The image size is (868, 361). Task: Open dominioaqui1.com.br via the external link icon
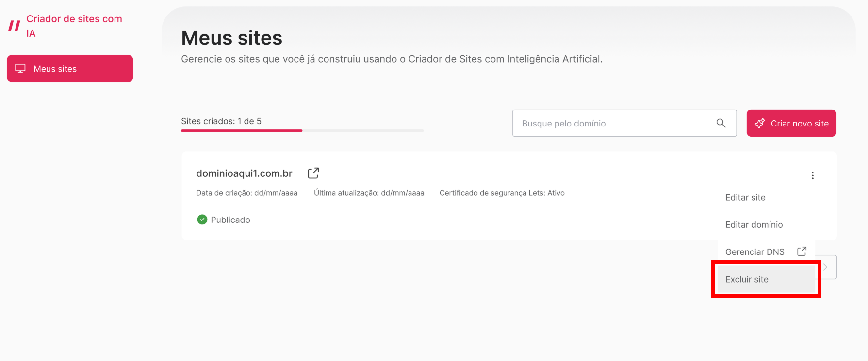313,173
